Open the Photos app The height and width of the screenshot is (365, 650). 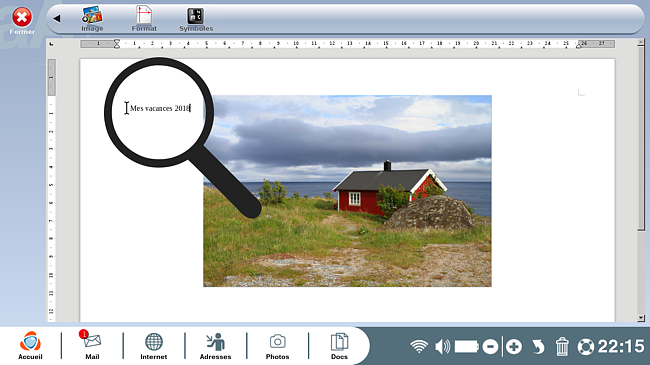(277, 346)
